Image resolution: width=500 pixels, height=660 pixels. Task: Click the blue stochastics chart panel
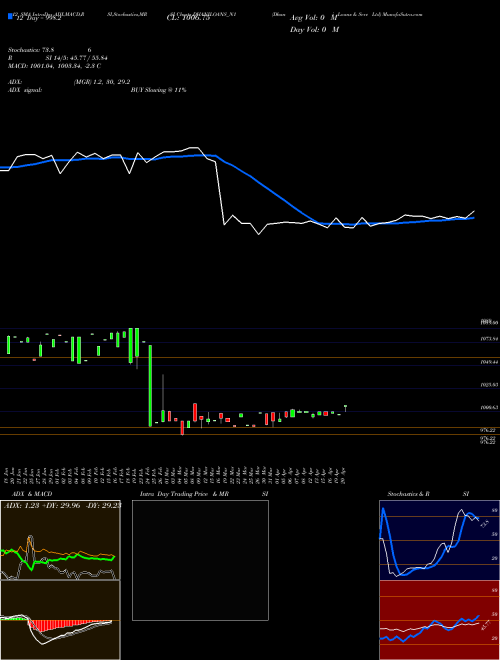tap(439, 540)
